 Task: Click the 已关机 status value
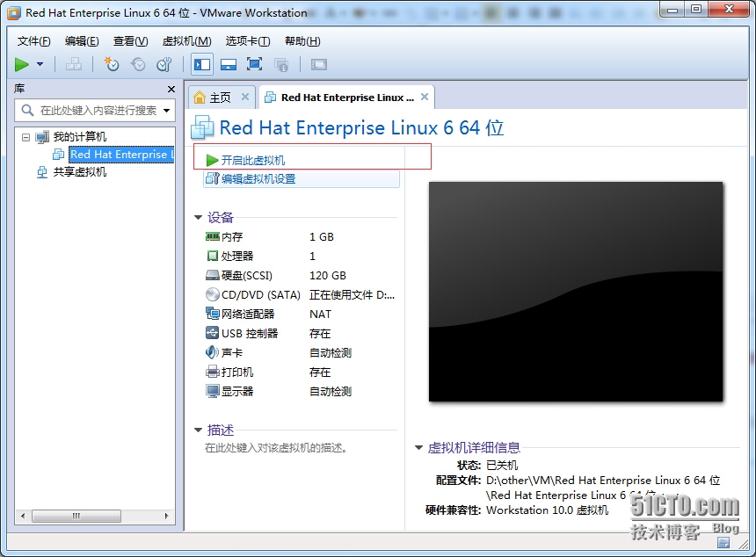coord(502,465)
